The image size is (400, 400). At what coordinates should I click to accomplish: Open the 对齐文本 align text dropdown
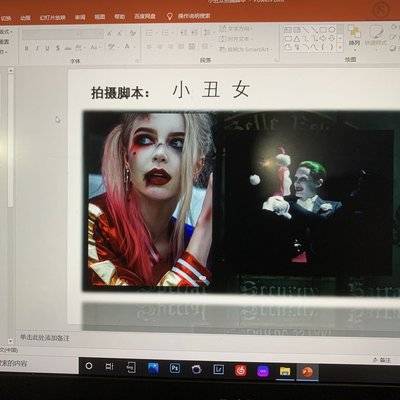(x=235, y=39)
